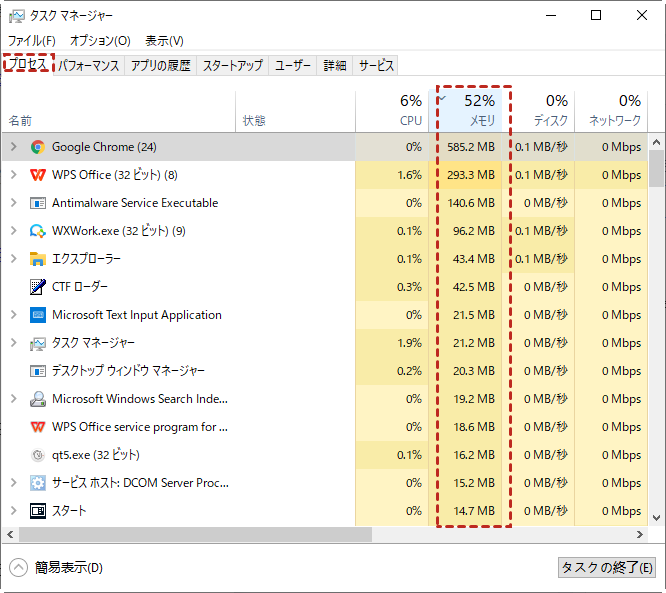666x593 pixels.
Task: Select the qt5.exe (32 ビット) process name
Action: click(96, 455)
